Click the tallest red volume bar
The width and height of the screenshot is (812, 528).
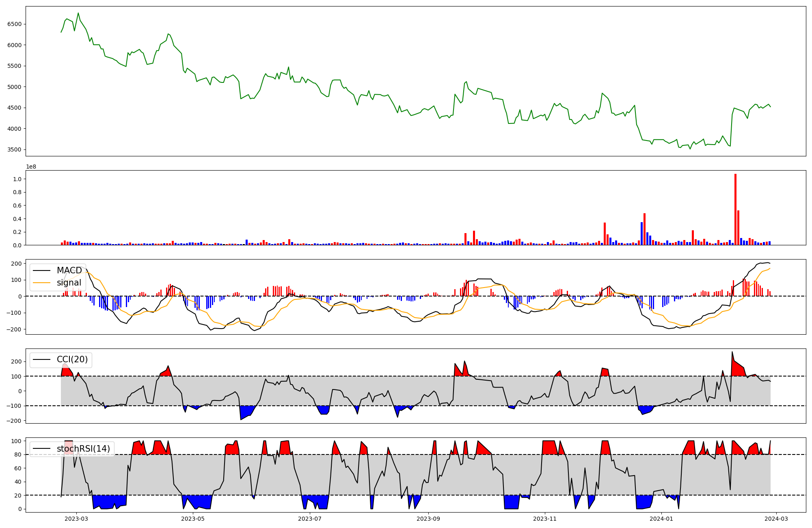735,210
